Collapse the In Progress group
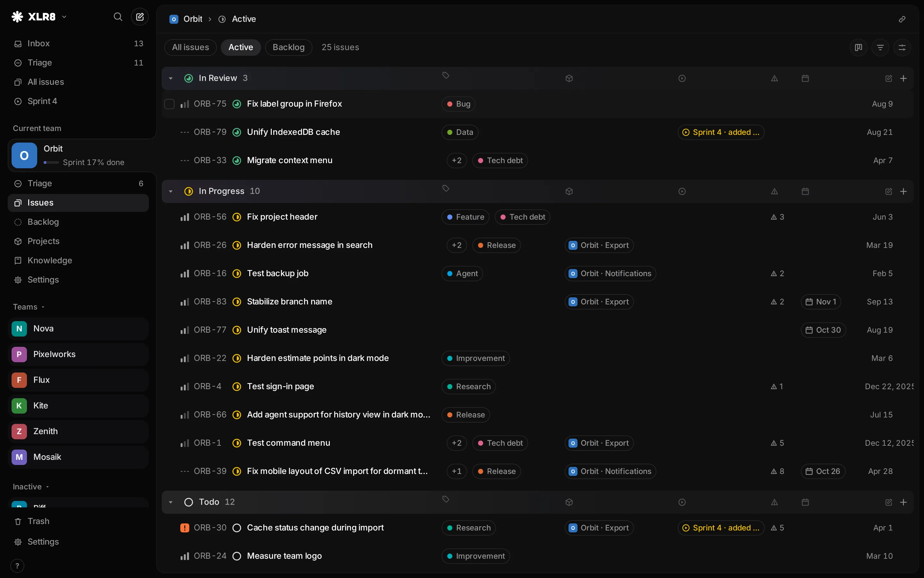This screenshot has width=924, height=578. pyautogui.click(x=171, y=191)
